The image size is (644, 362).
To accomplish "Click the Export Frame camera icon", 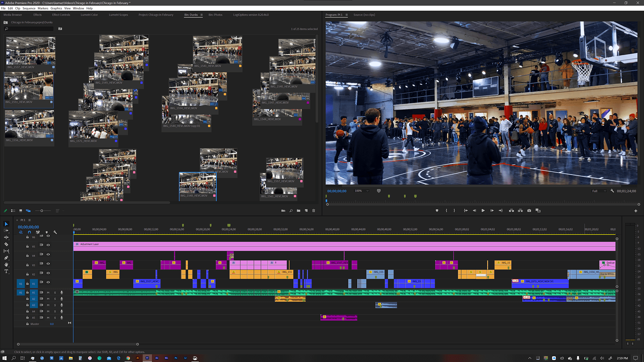I will pos(529,210).
